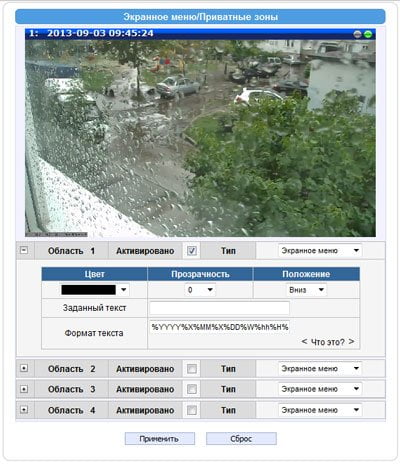Open the Тип dropdown for Область 2
The height and width of the screenshot is (465, 400).
tap(320, 369)
